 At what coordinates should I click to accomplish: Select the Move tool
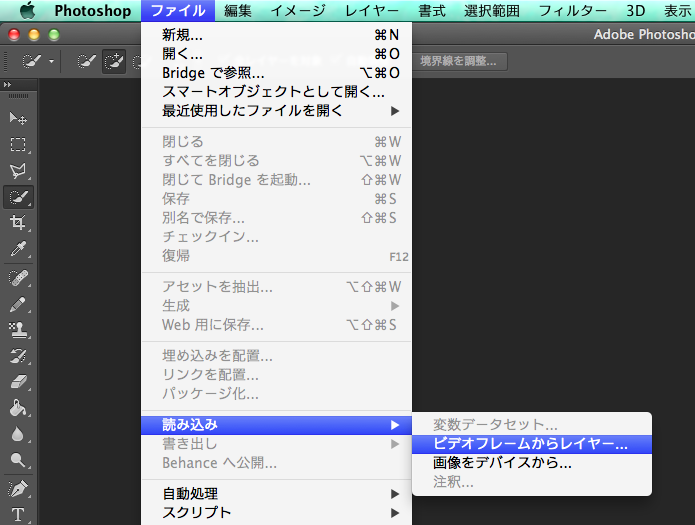pyautogui.click(x=18, y=118)
